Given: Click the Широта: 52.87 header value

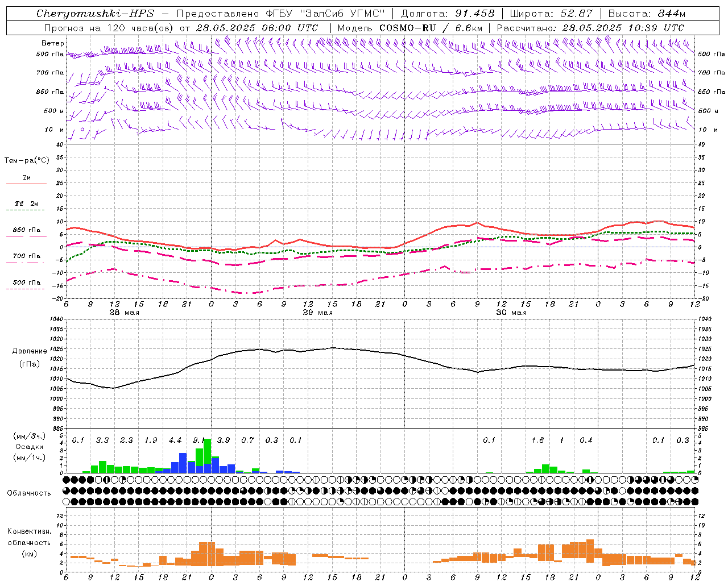Looking at the screenshot, I should (x=551, y=14).
